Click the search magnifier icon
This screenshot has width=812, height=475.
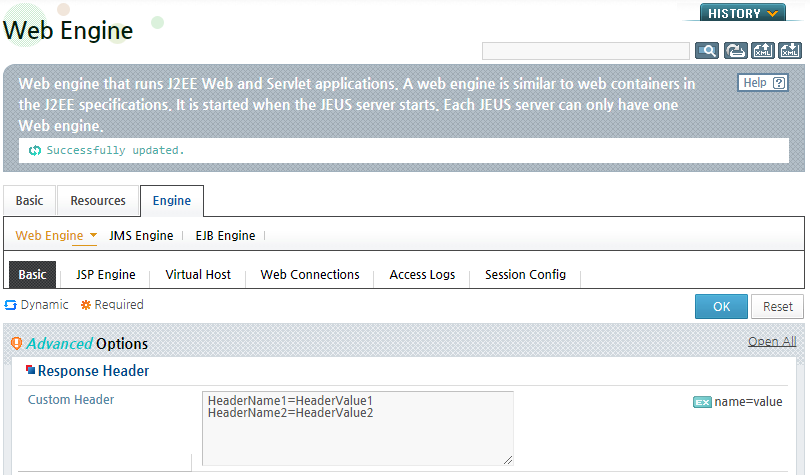(706, 51)
